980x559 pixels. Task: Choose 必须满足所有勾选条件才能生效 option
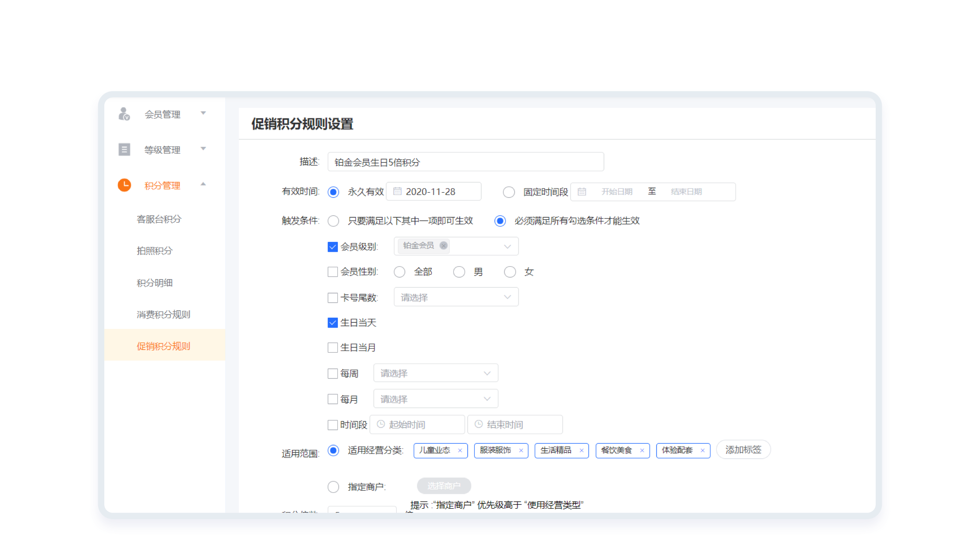(x=500, y=221)
